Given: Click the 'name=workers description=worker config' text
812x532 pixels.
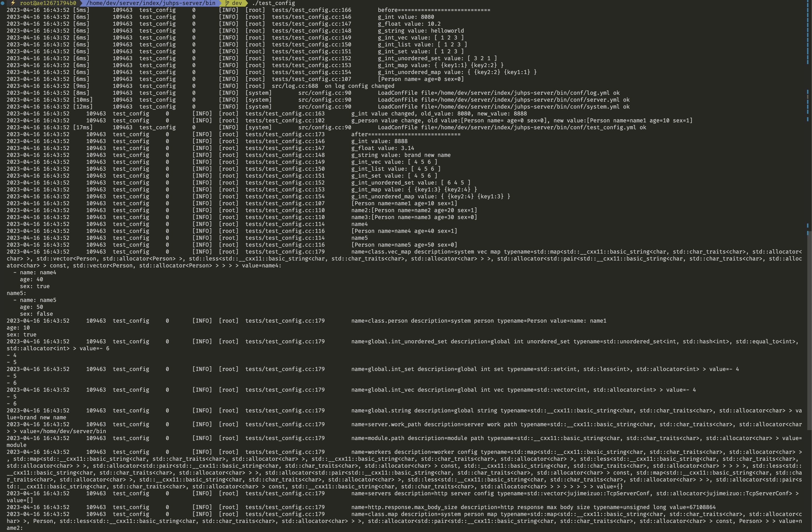Looking at the screenshot, I should (414, 452).
